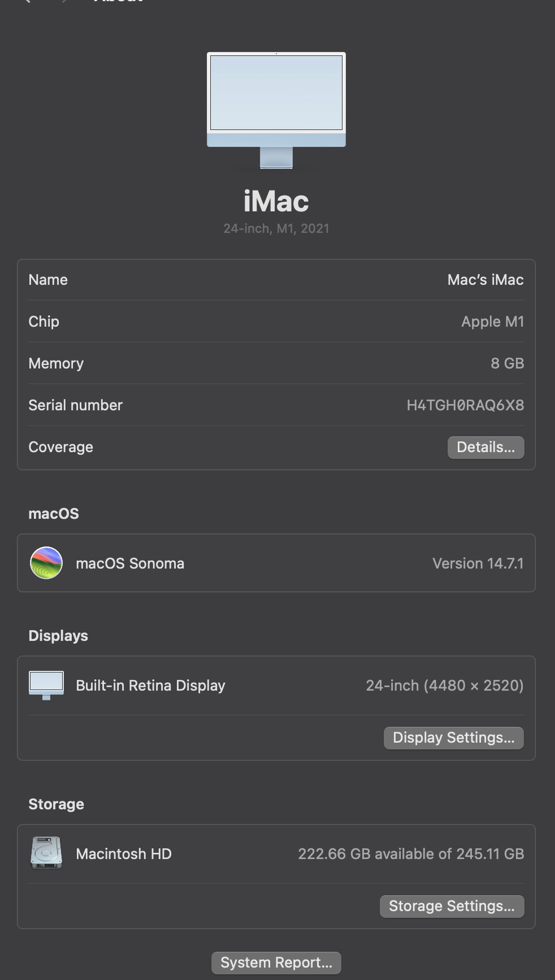555x980 pixels.
Task: Click the Built-in Retina Display monitor icon
Action: pos(46,686)
